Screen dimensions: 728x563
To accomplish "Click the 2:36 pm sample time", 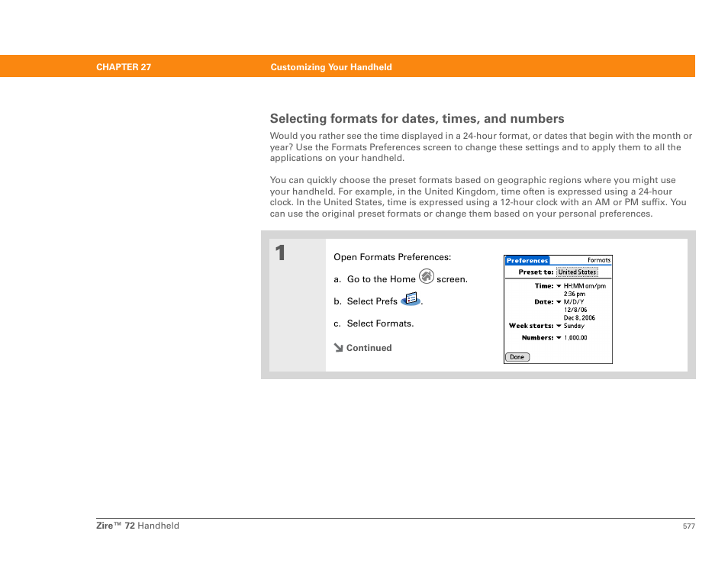I will 575,294.
